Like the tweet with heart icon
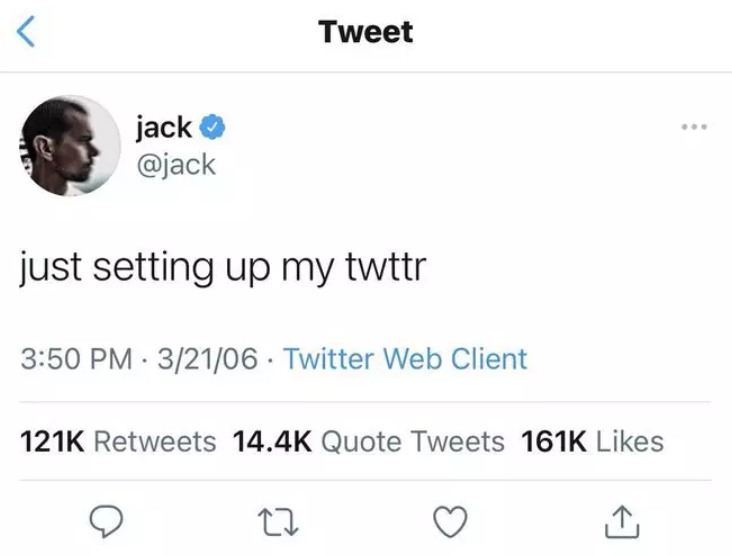Screen dimensions: 732x556 (x=450, y=521)
